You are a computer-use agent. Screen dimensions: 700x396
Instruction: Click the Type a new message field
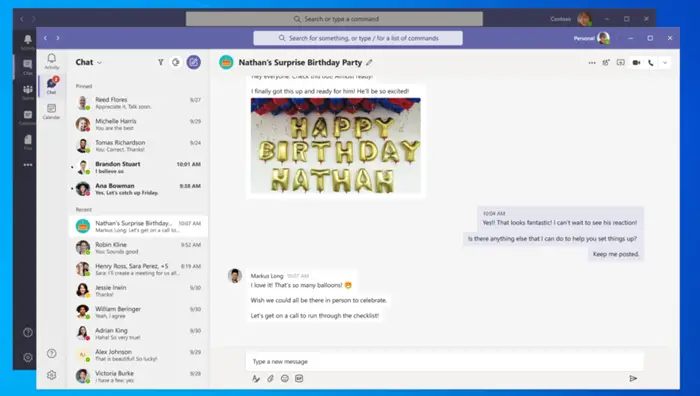point(444,362)
